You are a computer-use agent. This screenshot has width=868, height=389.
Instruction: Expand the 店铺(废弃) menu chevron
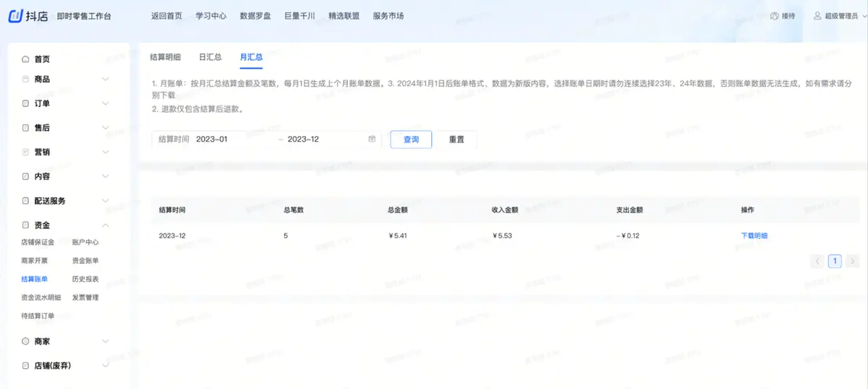[106, 366]
